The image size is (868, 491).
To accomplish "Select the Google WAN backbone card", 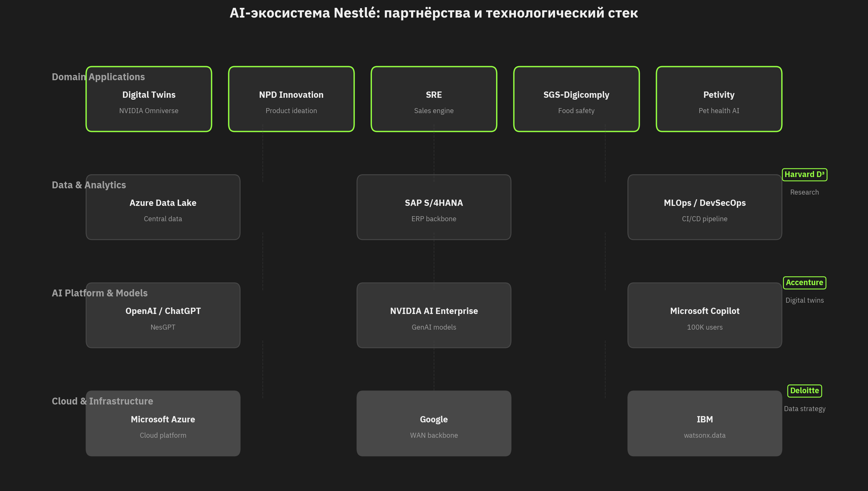I will tap(434, 424).
